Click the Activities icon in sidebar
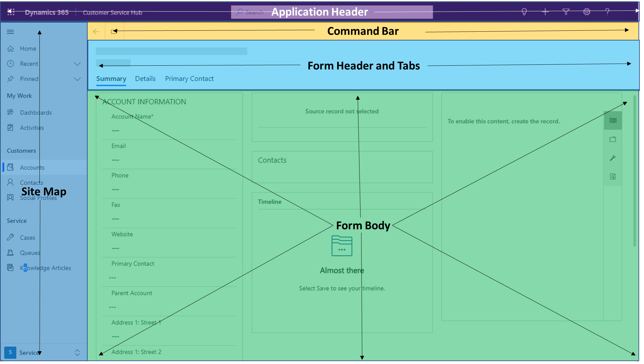Screen dimensions: 644x364 click(x=12, y=127)
